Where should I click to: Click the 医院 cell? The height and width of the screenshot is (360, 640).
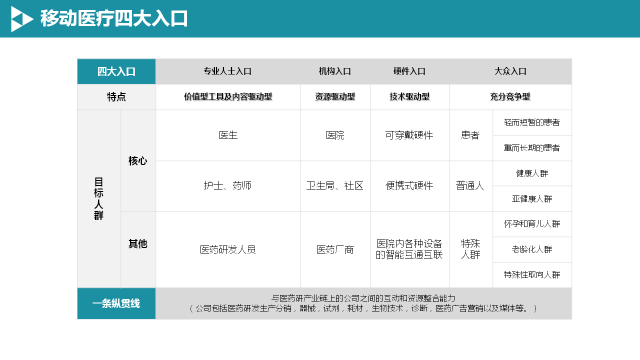tap(335, 135)
